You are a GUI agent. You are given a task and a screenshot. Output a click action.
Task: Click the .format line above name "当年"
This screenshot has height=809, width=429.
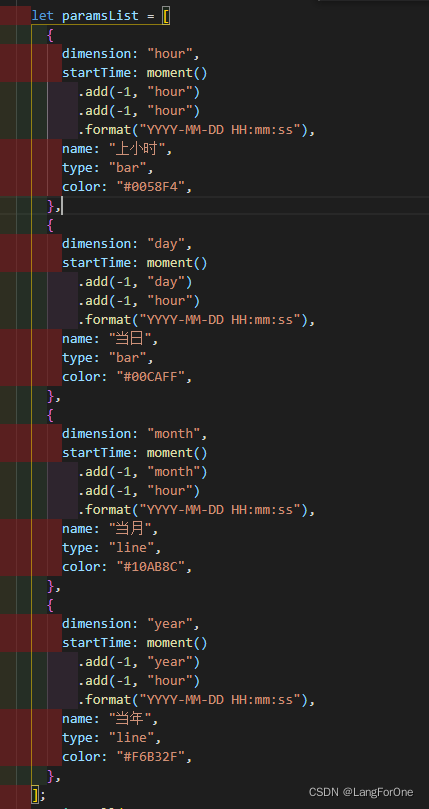(197, 700)
